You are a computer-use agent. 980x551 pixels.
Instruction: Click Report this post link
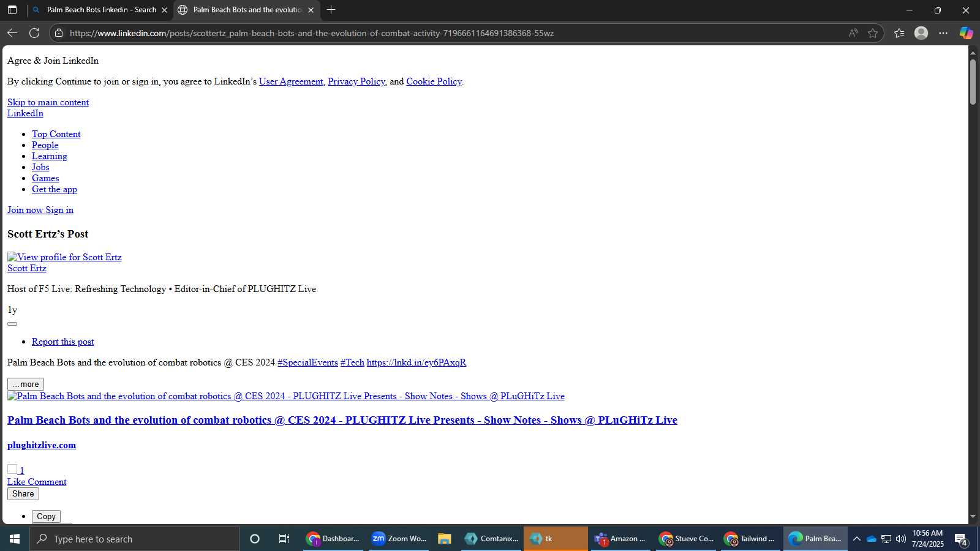pyautogui.click(x=62, y=342)
